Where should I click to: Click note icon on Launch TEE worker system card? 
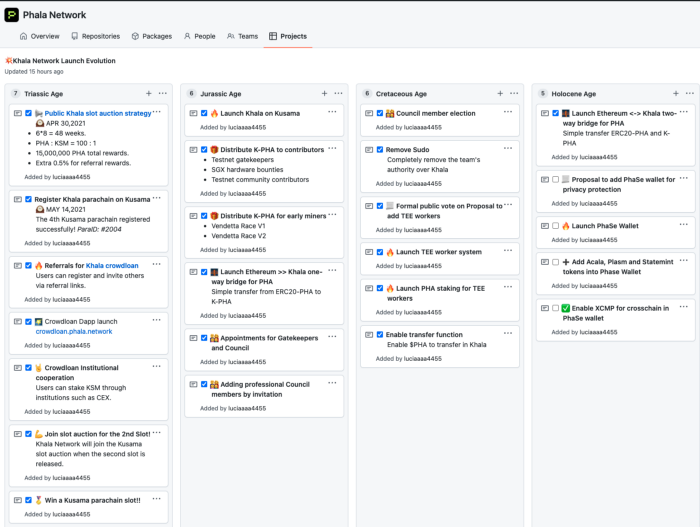click(369, 252)
